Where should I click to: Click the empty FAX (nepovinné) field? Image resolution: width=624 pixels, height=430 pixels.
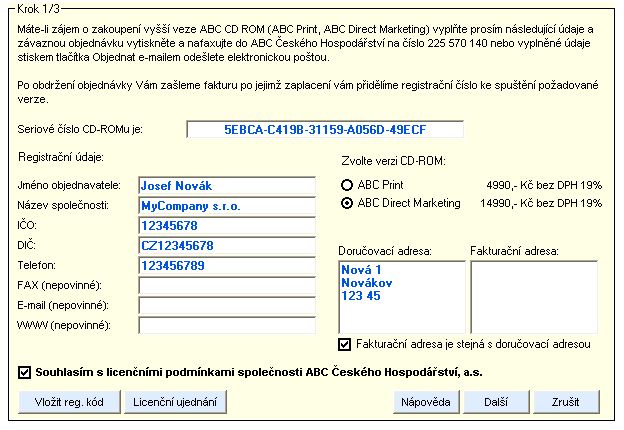click(x=227, y=286)
